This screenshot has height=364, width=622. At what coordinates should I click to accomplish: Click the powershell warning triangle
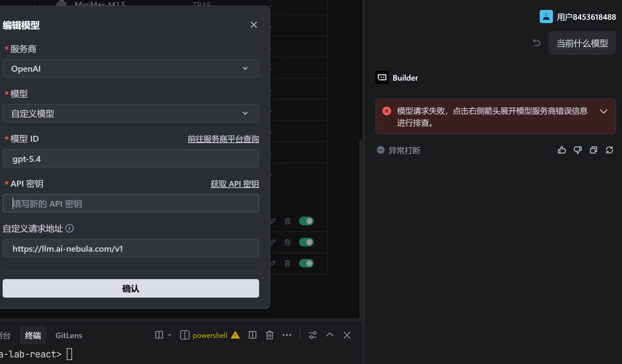(235, 335)
